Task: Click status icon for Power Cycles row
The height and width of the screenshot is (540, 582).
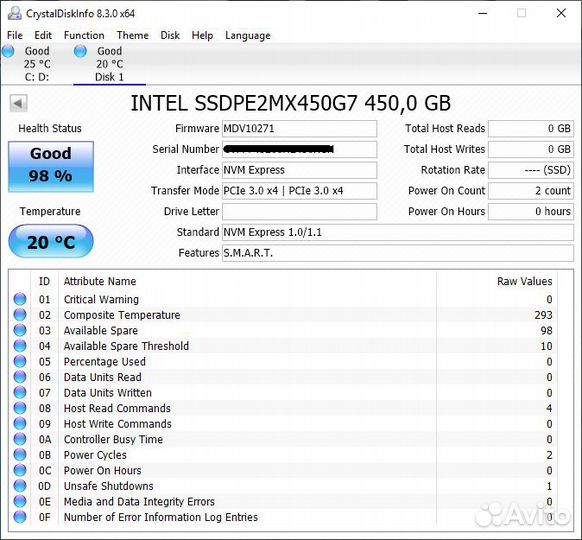Action: [x=20, y=455]
